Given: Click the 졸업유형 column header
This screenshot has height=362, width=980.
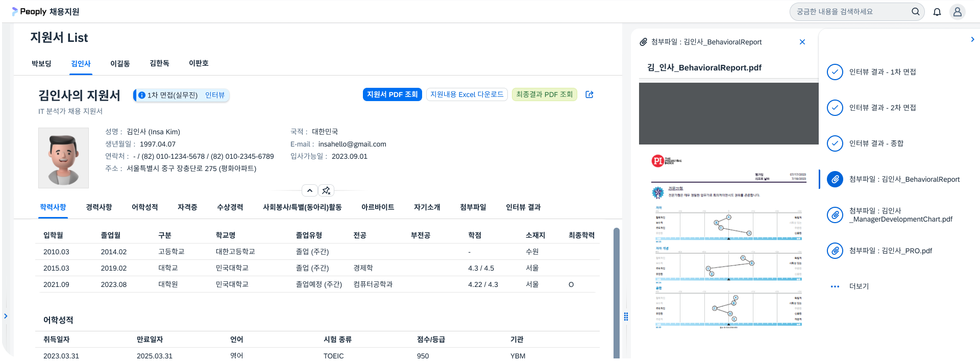Looking at the screenshot, I should (x=309, y=235).
